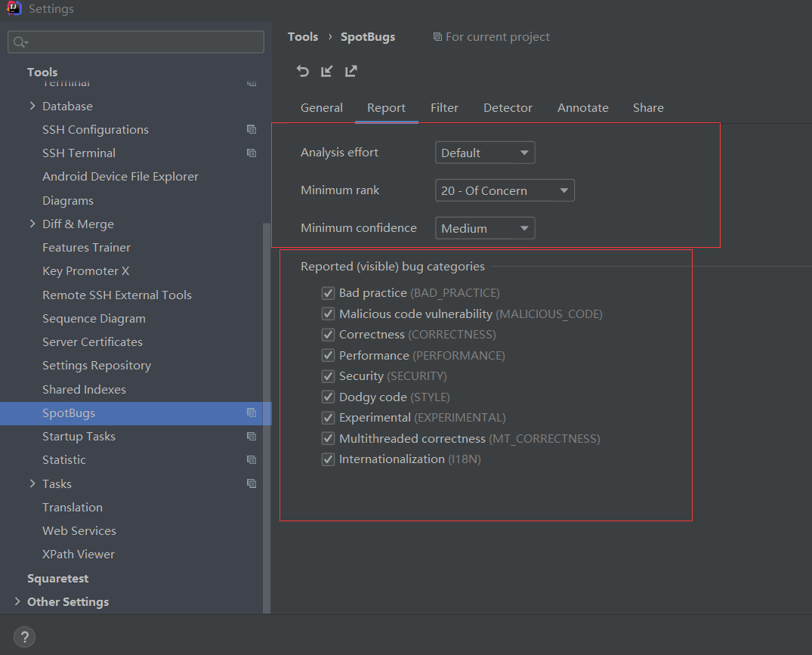Viewport: 812px width, 655px height.
Task: Disable Performance bug category
Action: pos(328,355)
